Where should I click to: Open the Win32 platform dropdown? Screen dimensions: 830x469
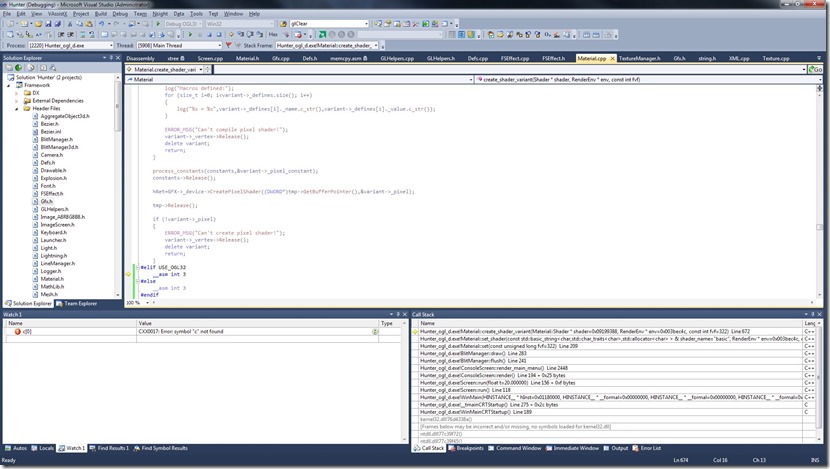click(x=272, y=24)
